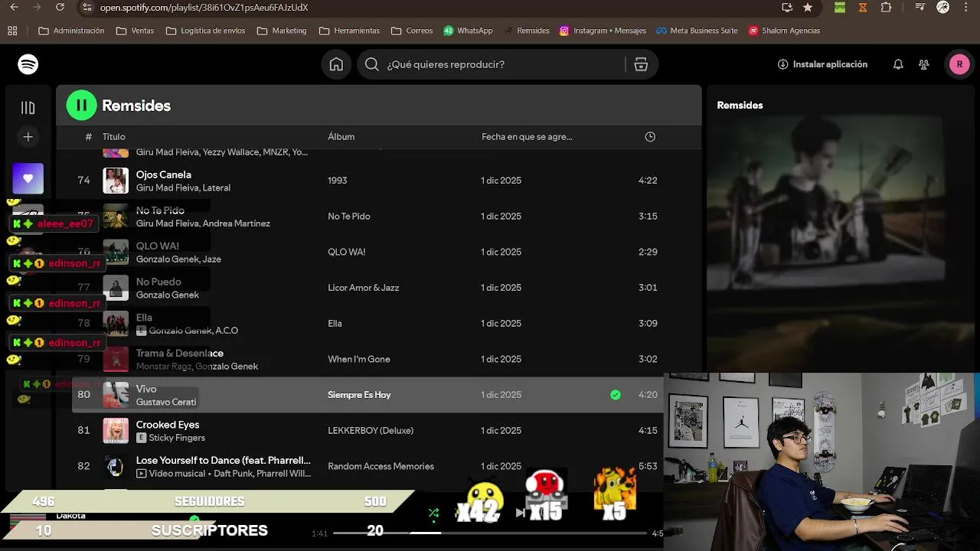
Task: Open Chrome profile avatar icon
Action: point(943,8)
